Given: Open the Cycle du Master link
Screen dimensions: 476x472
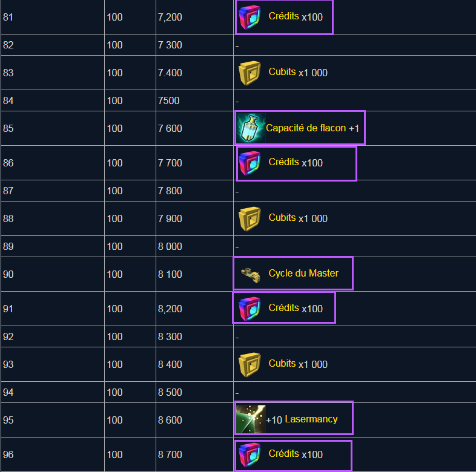Looking at the screenshot, I should point(303,274).
